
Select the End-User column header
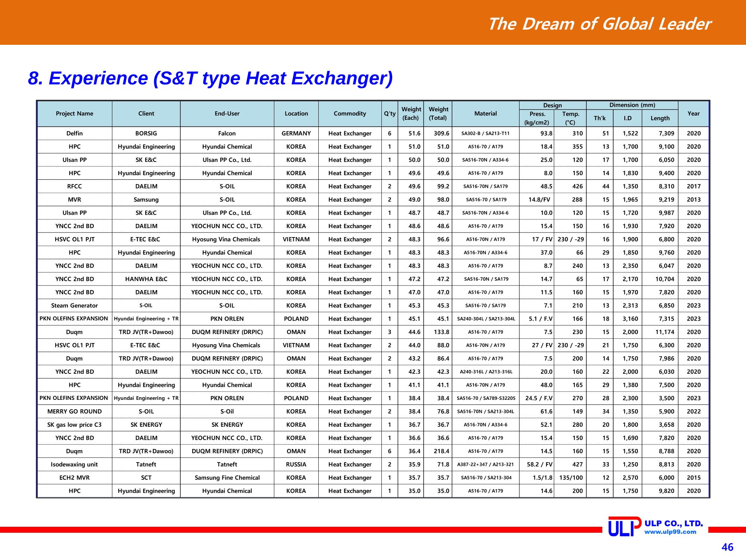click(x=227, y=113)
